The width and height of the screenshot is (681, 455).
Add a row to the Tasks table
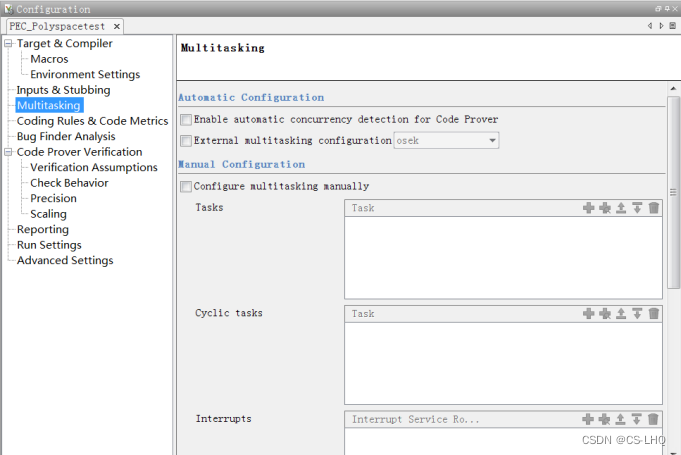[x=588, y=208]
